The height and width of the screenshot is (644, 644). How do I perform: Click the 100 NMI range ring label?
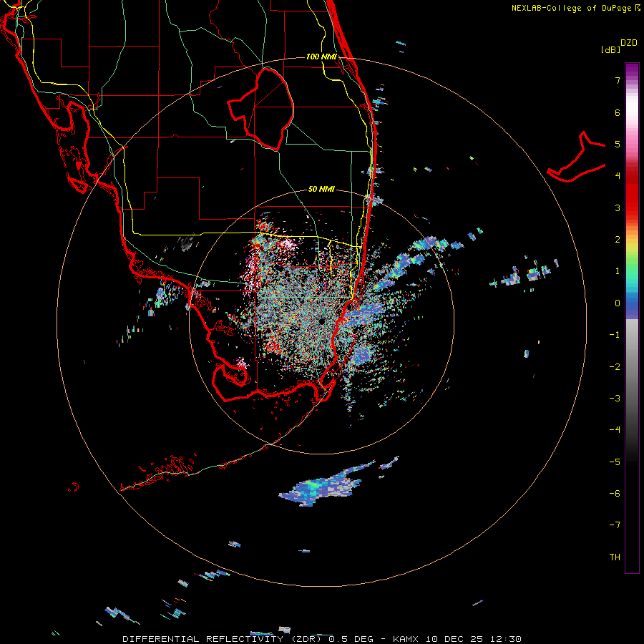click(x=321, y=57)
